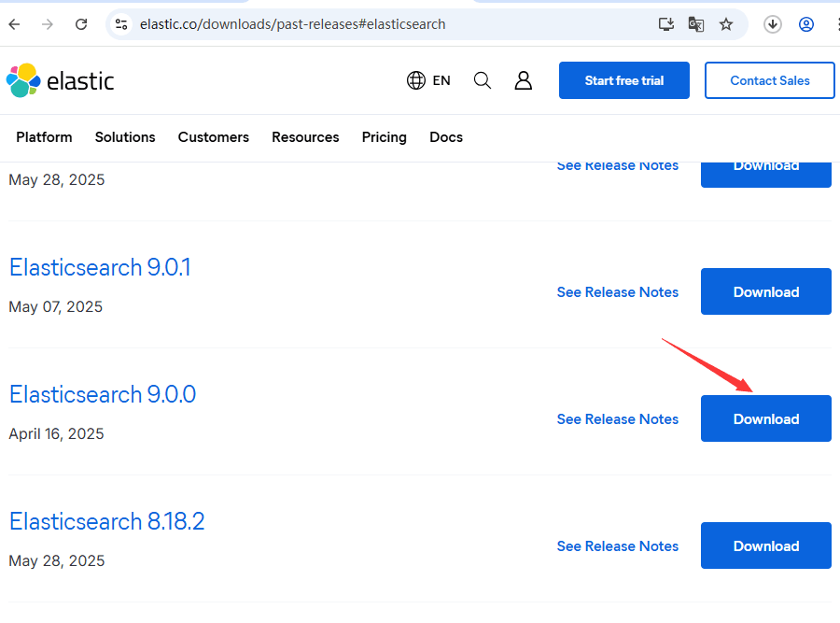This screenshot has width=840, height=623.
Task: Open the site search magnifier icon
Action: pos(483,80)
